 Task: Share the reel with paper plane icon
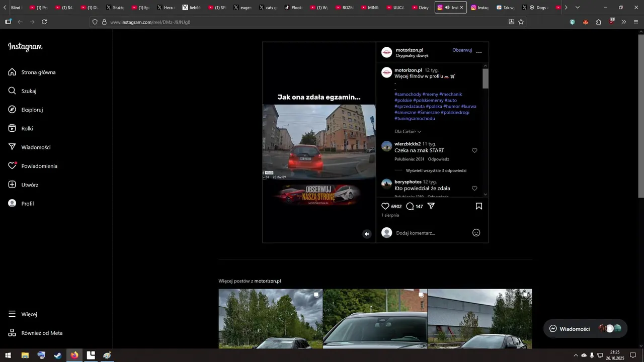[x=431, y=206]
